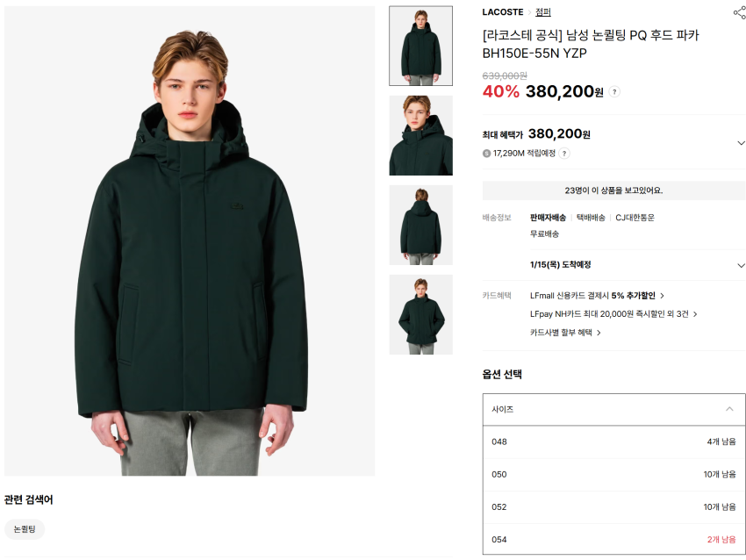The width and height of the screenshot is (746, 560).
Task: Follow the arrow after LFmall 5% 추가할인
Action: (x=662, y=296)
